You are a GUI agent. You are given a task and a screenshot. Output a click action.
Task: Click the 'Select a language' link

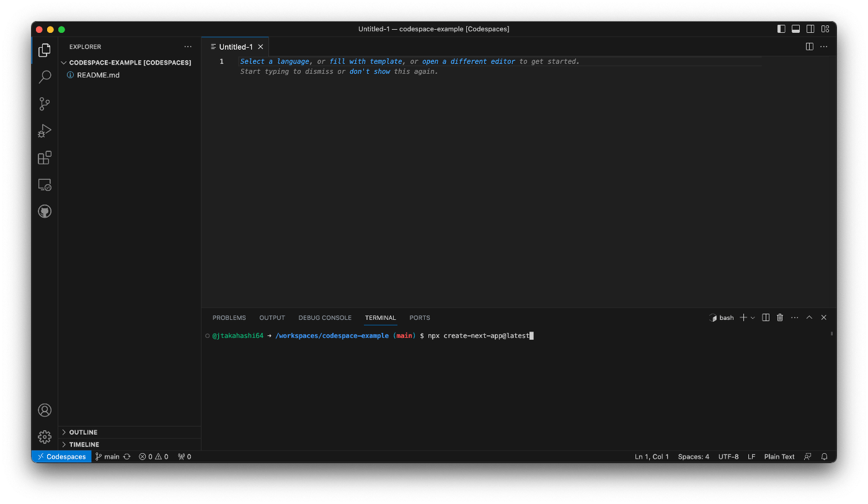275,61
